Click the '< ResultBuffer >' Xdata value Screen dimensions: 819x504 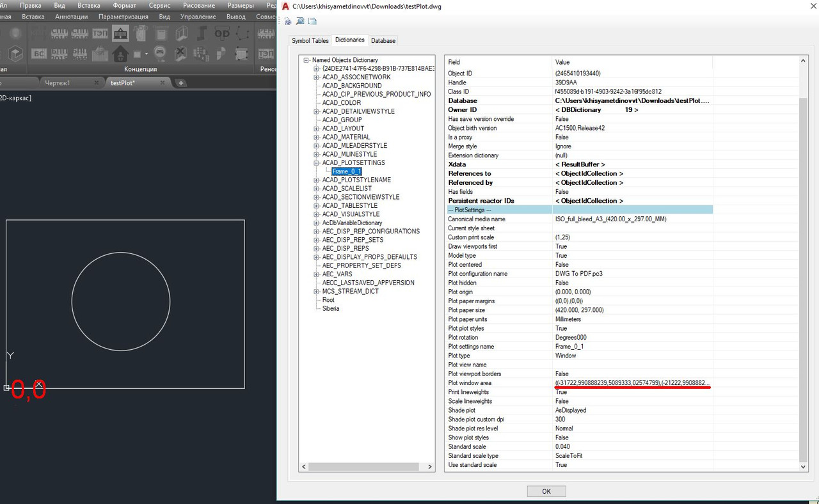pyautogui.click(x=580, y=164)
